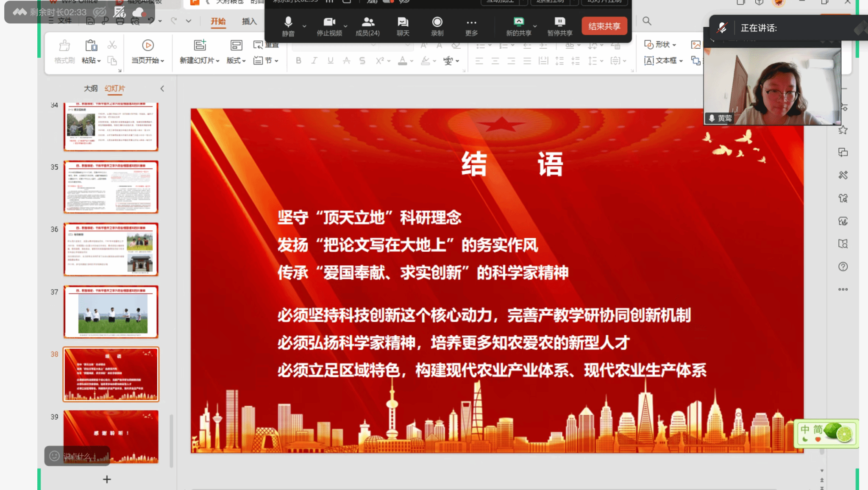The height and width of the screenshot is (490, 868).
Task: Click the print icon in quick toolbar
Action: (x=120, y=21)
